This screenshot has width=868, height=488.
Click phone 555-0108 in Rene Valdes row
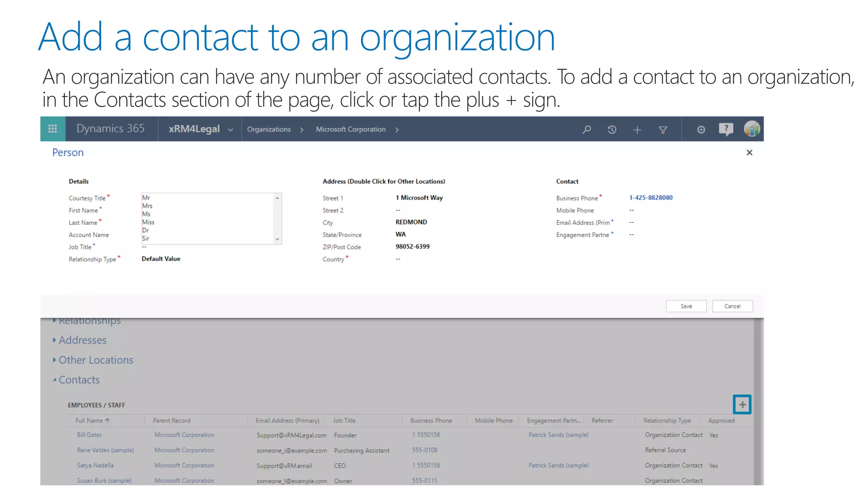pyautogui.click(x=425, y=450)
